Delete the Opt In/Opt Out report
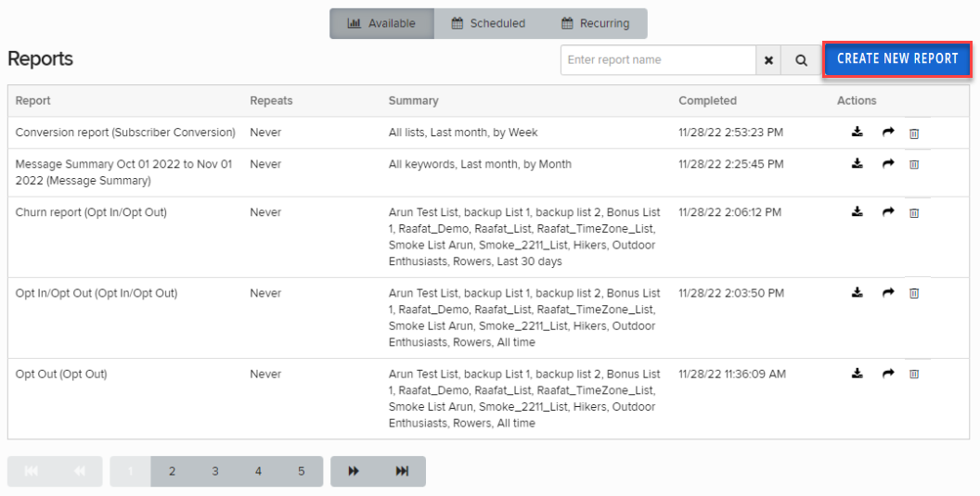Viewport: 980px width, 496px height. [x=914, y=293]
